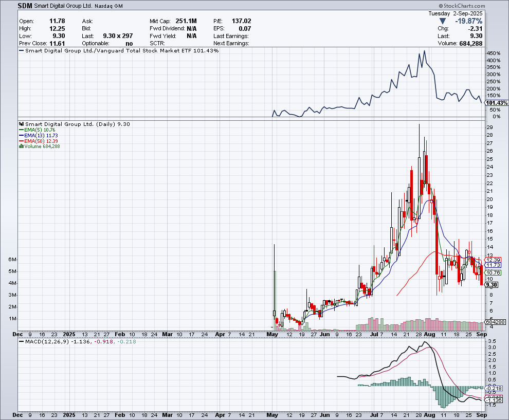This screenshot has height=420, width=509.
Task: Click the 'Jun' label on price chart axis
Action: [324, 334]
